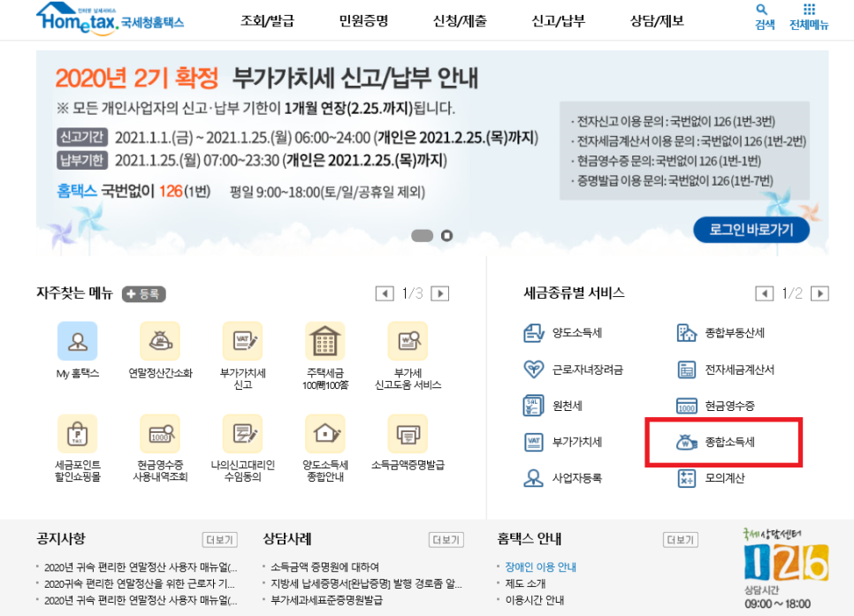Click the 종합소득세 text label

point(730,442)
